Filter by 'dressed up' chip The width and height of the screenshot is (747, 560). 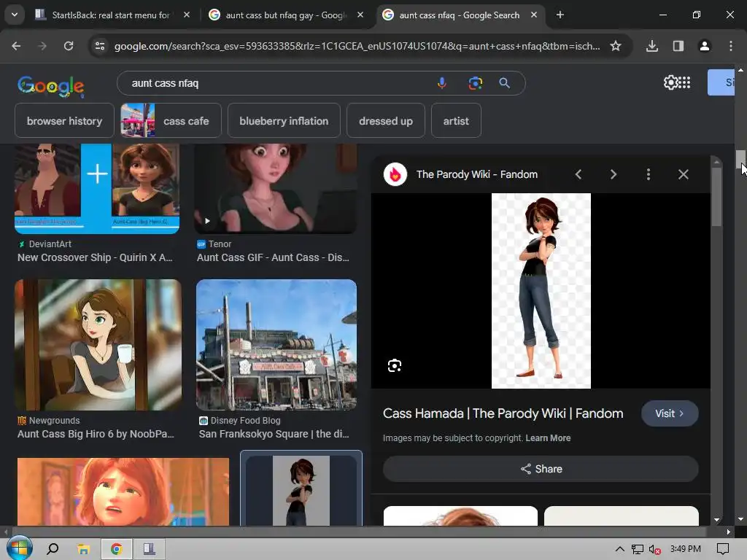point(386,121)
